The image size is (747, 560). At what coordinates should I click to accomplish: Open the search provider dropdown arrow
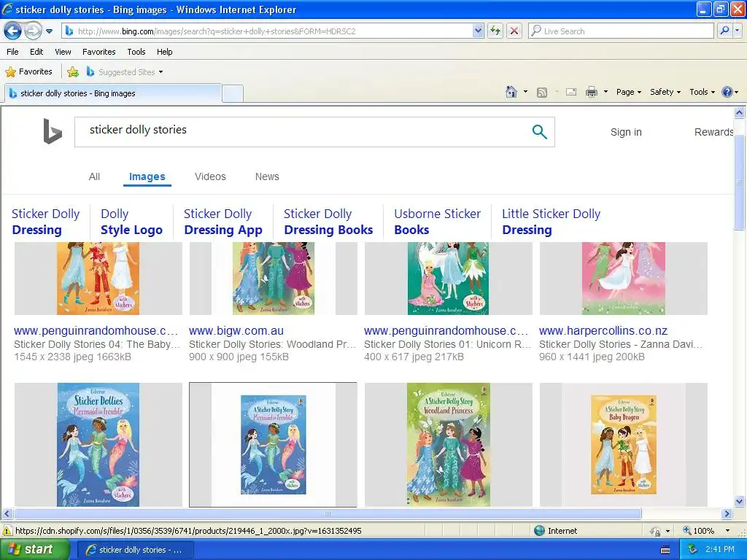click(x=737, y=31)
